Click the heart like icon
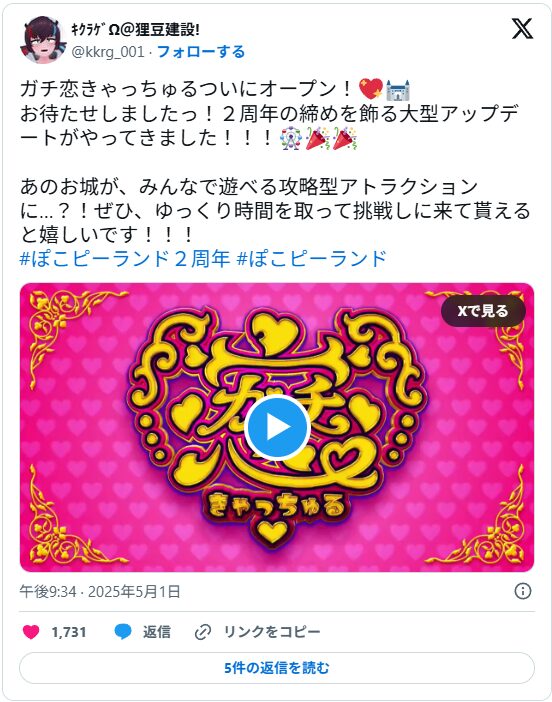Viewport: 552px width, 702px height. coord(31,632)
